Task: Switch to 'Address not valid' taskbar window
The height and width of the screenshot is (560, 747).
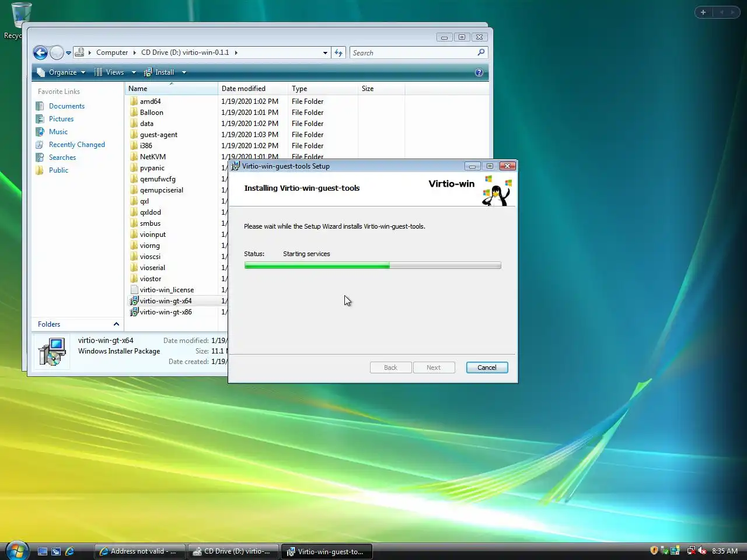Action: coord(139,551)
